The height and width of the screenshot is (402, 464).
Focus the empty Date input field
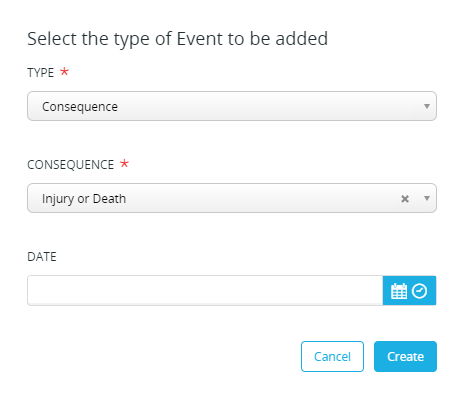[x=205, y=290]
